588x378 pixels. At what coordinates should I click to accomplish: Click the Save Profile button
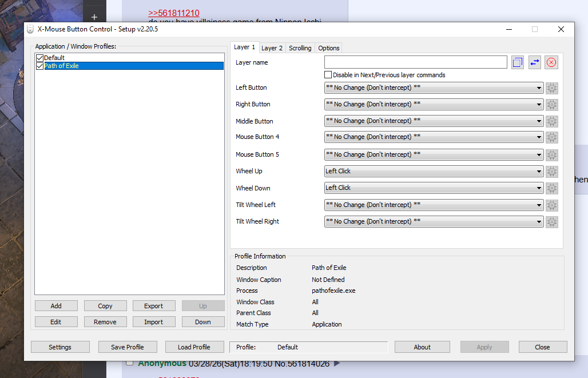coord(128,347)
